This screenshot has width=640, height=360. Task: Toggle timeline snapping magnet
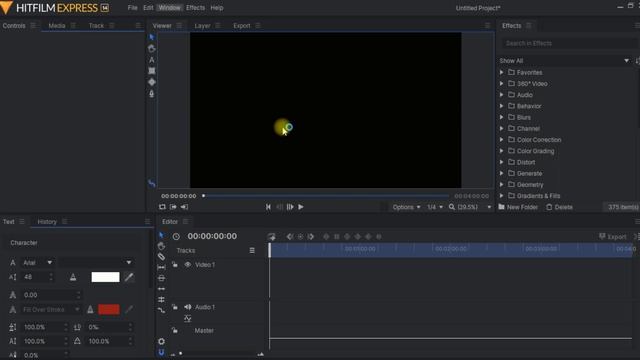pyautogui.click(x=161, y=352)
